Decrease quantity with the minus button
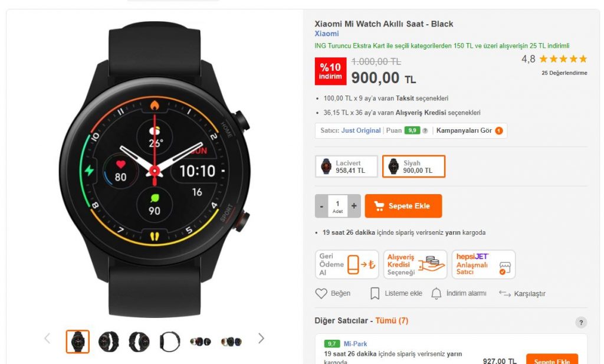 (321, 206)
